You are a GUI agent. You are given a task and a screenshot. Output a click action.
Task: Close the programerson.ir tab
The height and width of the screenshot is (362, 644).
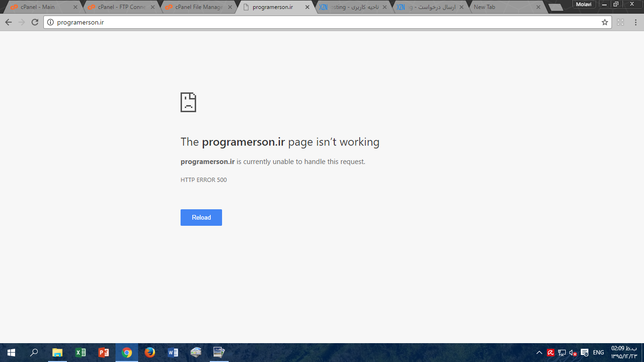pyautogui.click(x=307, y=7)
